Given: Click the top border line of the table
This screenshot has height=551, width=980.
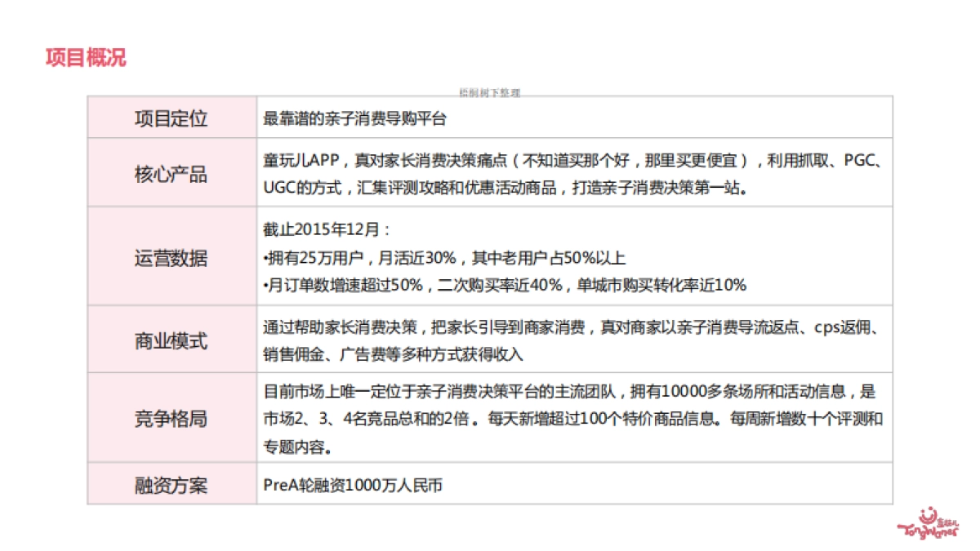Looking at the screenshot, I should [490, 97].
